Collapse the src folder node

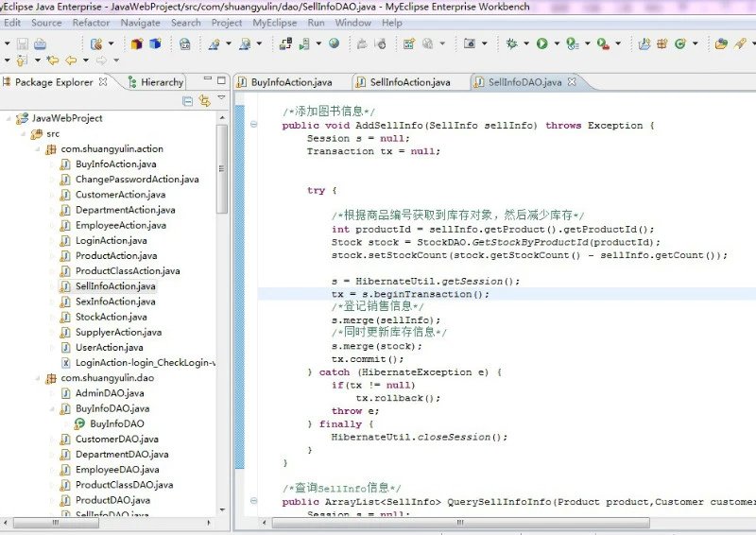point(23,133)
